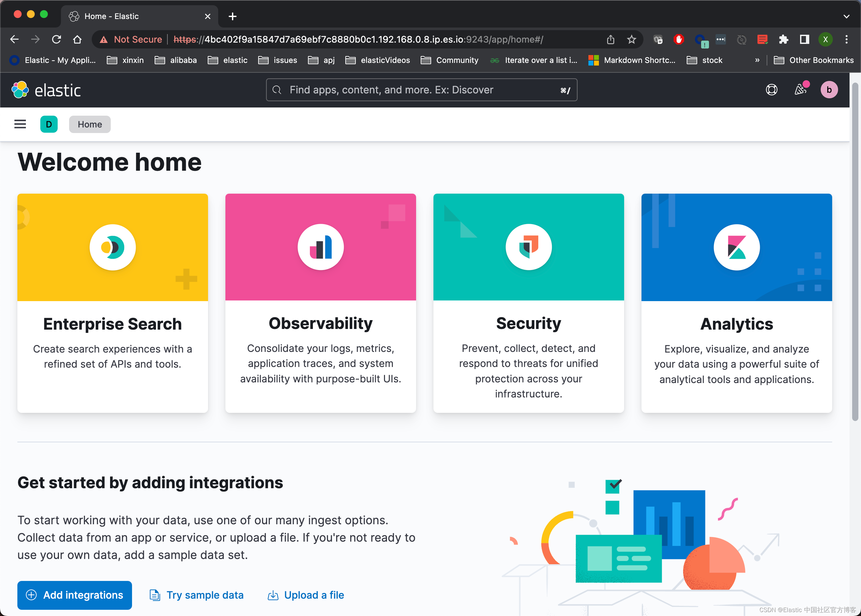This screenshot has width=861, height=616.
Task: Click the AdBlock hand icon in the toolbar
Action: click(x=679, y=39)
